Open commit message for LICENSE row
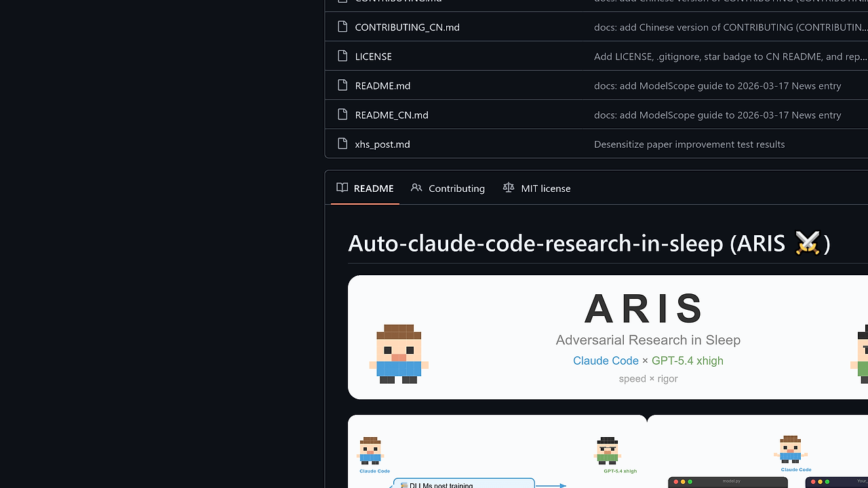868x488 pixels. tap(730, 56)
